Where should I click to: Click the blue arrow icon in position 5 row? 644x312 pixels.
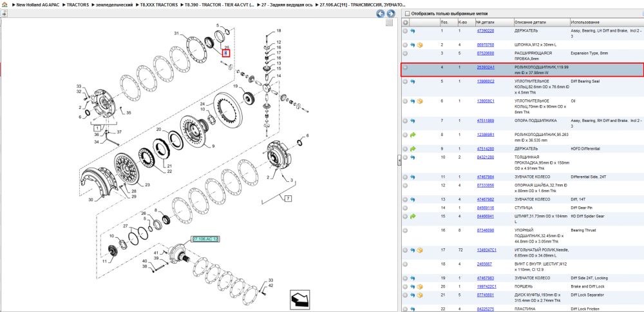tap(413, 81)
